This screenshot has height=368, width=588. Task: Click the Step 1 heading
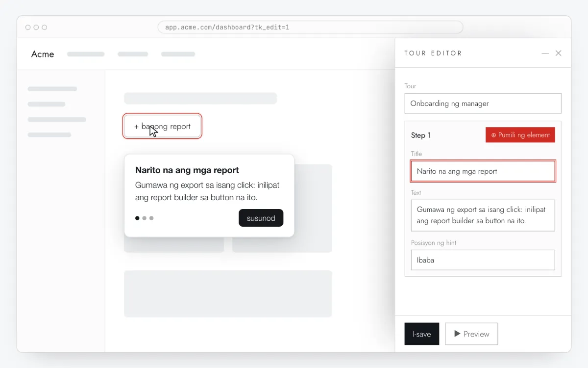click(421, 135)
